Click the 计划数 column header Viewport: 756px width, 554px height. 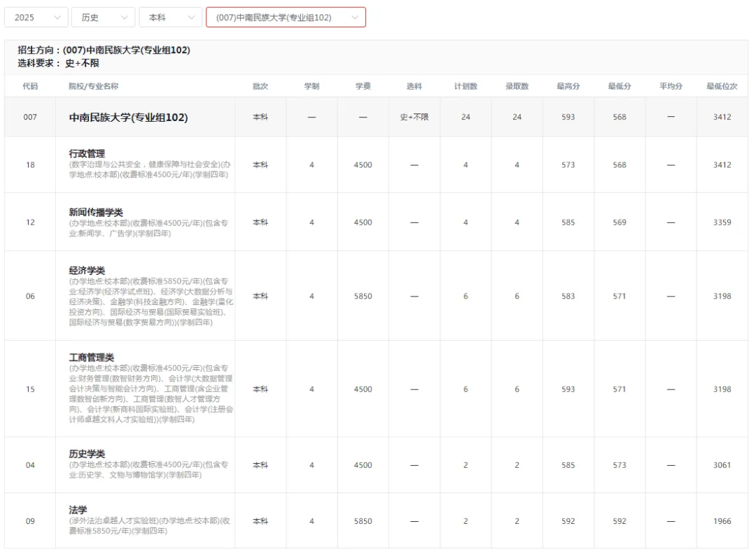pos(465,86)
